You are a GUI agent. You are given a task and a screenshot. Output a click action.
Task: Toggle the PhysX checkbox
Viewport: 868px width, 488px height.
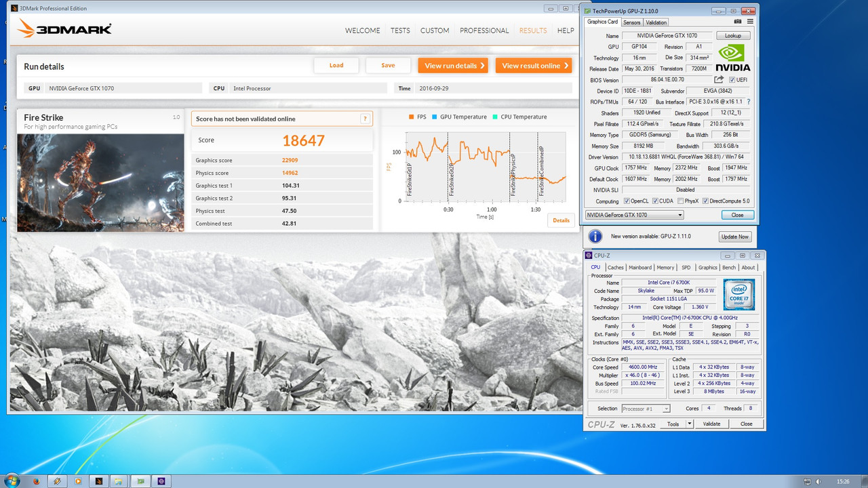pyautogui.click(x=679, y=201)
